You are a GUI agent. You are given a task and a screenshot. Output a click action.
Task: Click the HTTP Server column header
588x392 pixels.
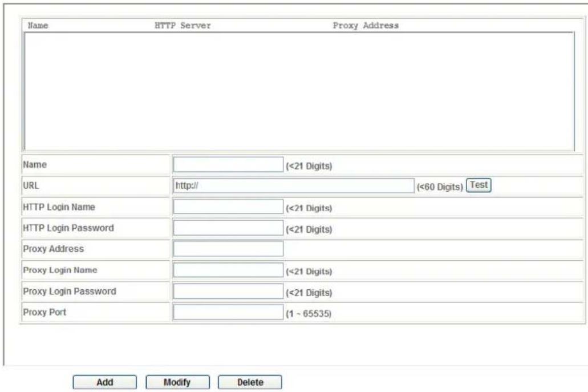[183, 26]
